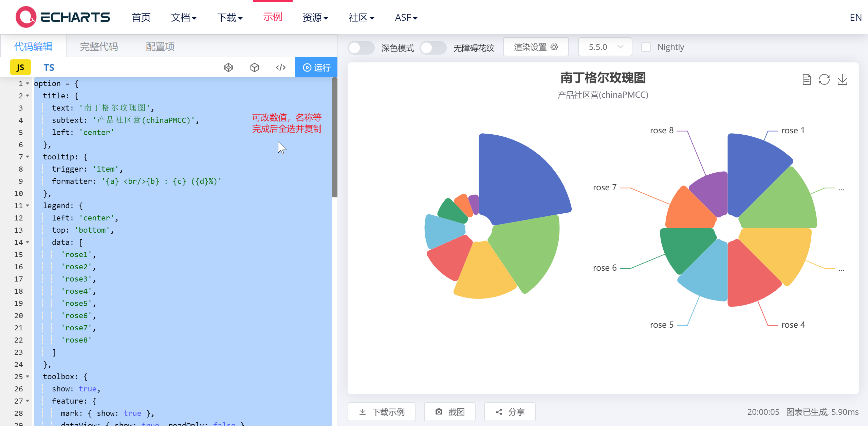Click the chart restore refresh icon
Viewport: 868px width, 426px height.
pos(824,80)
